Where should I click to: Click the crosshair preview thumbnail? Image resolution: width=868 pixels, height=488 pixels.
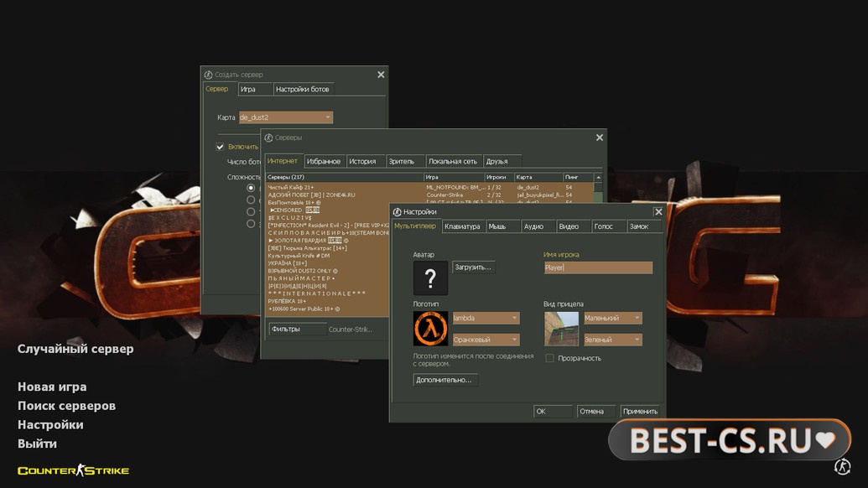pos(561,329)
